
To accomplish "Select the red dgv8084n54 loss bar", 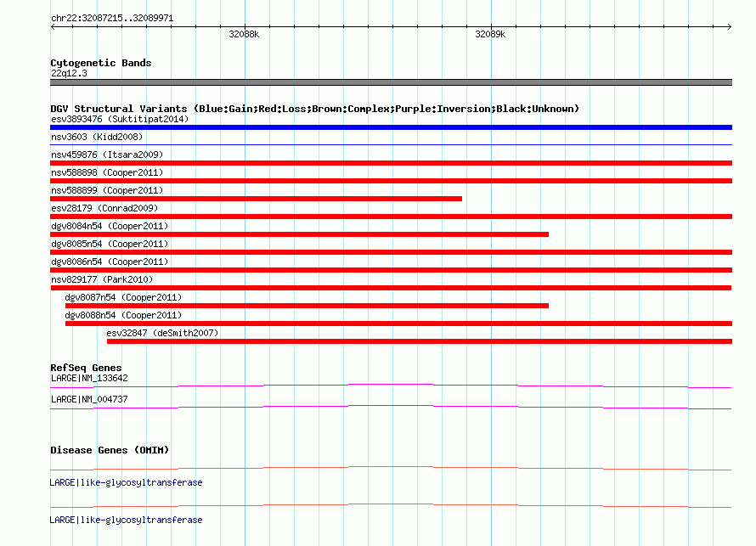I will pos(299,234).
